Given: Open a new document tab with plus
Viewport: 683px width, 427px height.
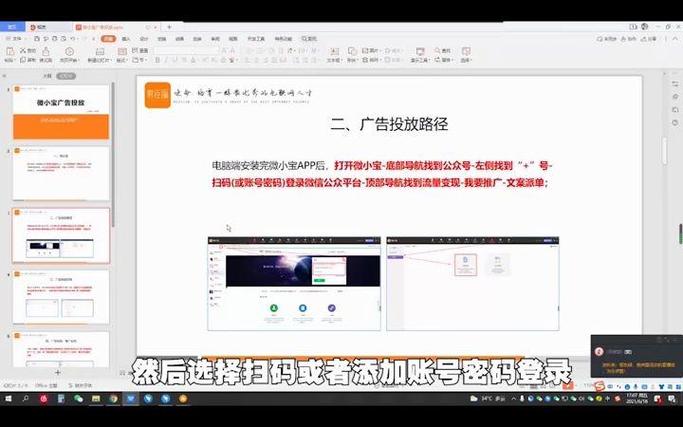Looking at the screenshot, I should click(x=169, y=27).
